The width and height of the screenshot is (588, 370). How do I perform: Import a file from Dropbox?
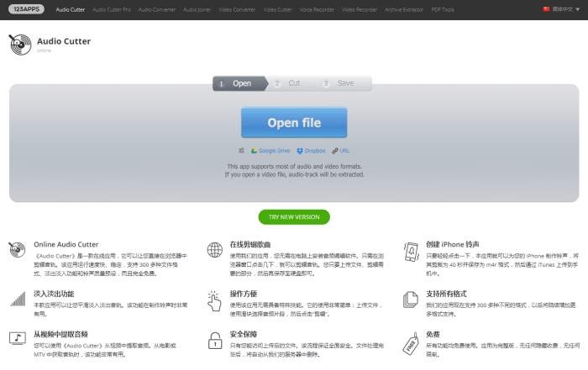pos(311,150)
